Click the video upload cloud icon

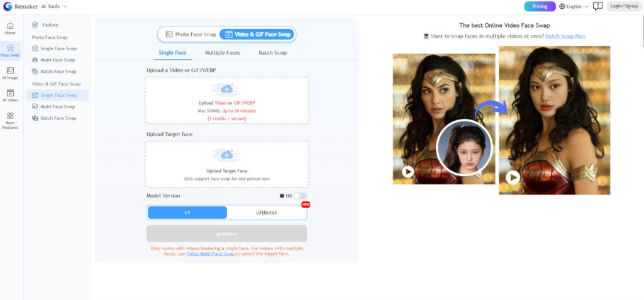click(226, 89)
